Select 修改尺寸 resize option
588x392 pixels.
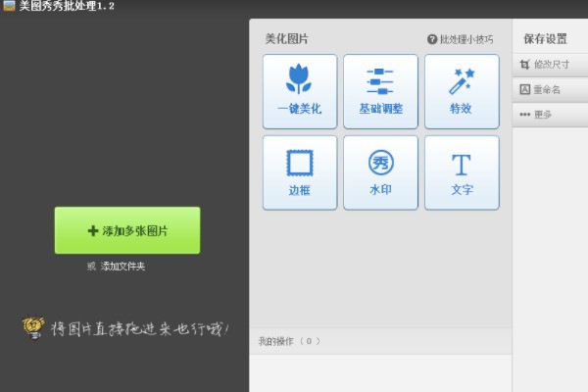tap(550, 65)
